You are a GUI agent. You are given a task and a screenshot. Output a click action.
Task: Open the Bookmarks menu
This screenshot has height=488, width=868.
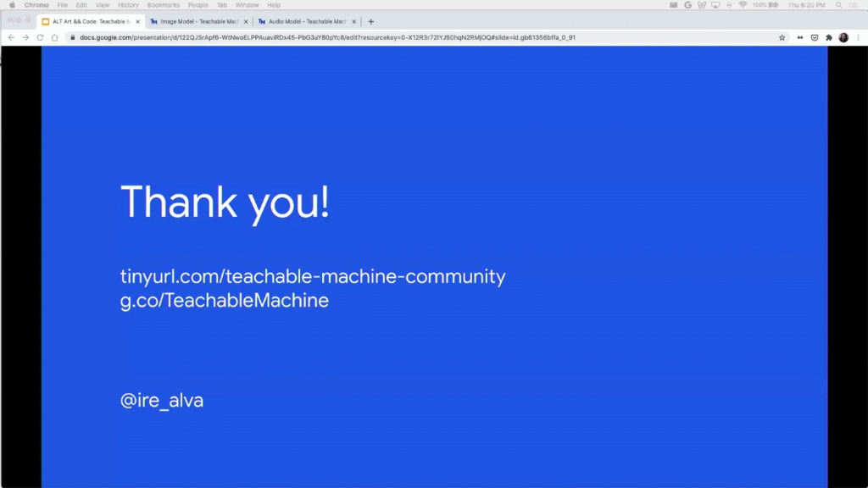[x=164, y=5]
